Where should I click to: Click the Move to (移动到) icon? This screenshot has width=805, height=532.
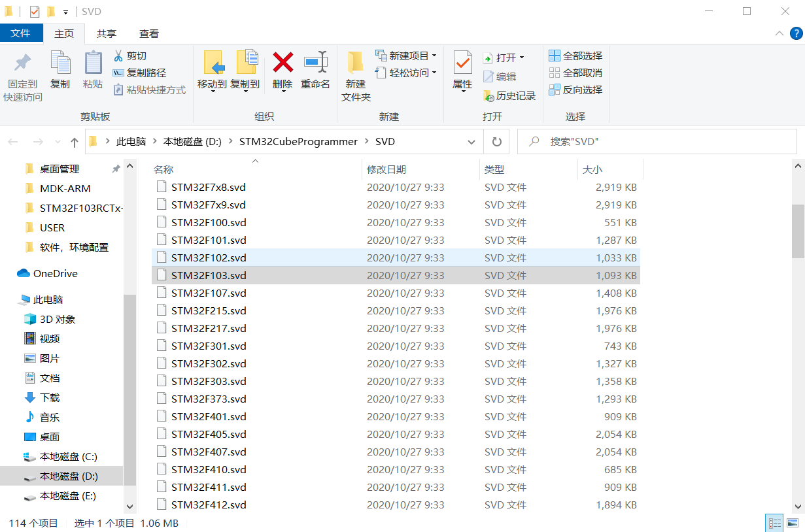pos(213,63)
